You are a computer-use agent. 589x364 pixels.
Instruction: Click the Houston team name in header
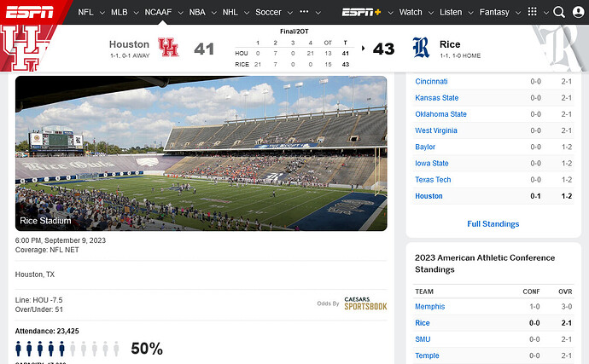[x=131, y=43]
